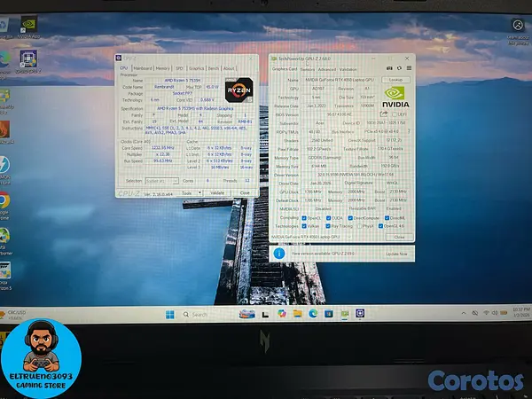Screen dimensions: 532x399
Task: Open the GPU-Z hamburger menu icon
Action: pos(409,68)
